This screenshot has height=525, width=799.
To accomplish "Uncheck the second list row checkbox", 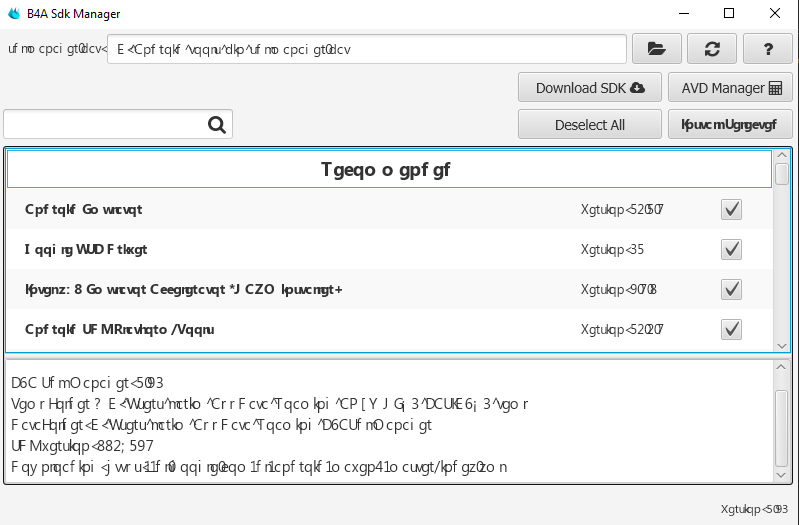I will point(731,249).
